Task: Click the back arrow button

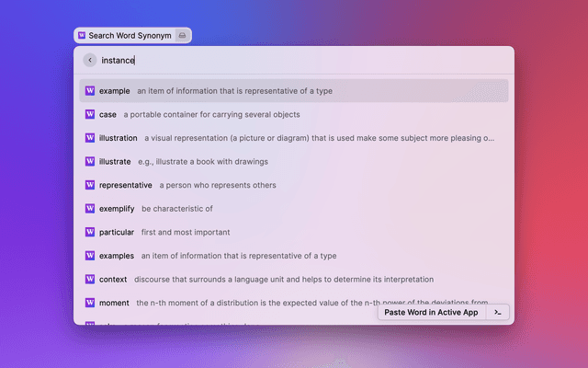Action: pyautogui.click(x=90, y=61)
